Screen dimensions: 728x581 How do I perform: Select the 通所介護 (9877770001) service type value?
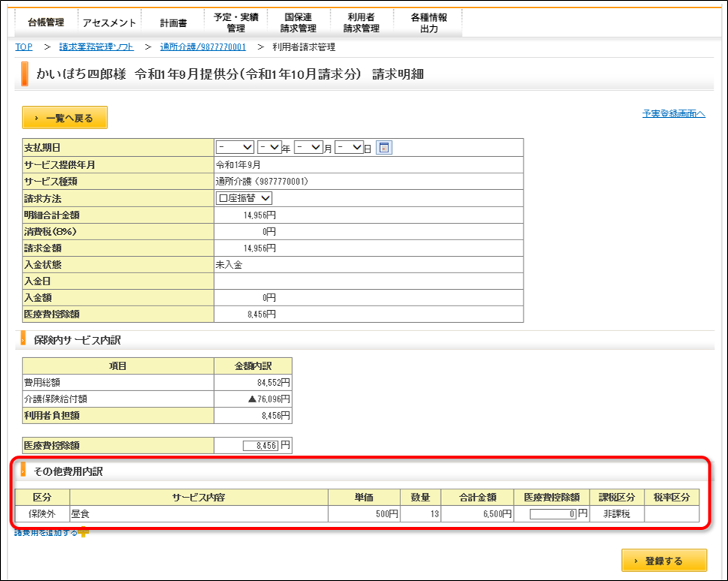[262, 182]
